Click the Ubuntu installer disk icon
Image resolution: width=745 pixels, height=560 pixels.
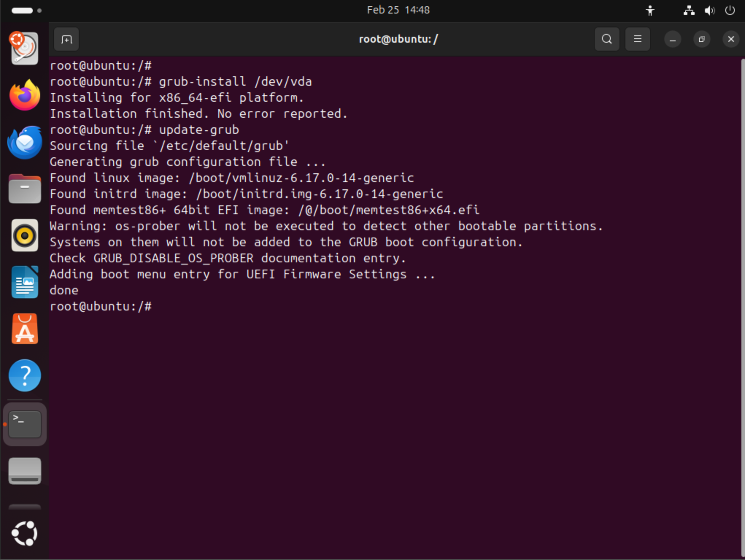pos(25,49)
